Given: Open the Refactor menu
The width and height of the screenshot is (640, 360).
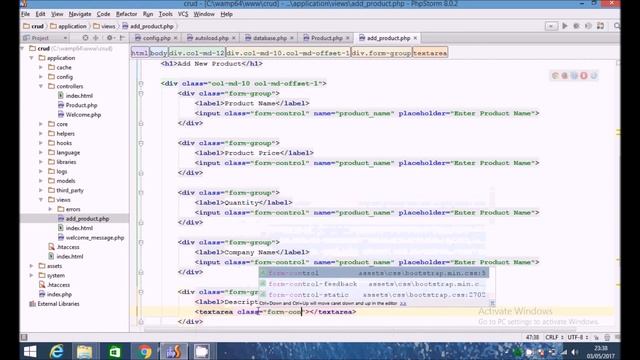Looking at the screenshot, I should [x=127, y=14].
